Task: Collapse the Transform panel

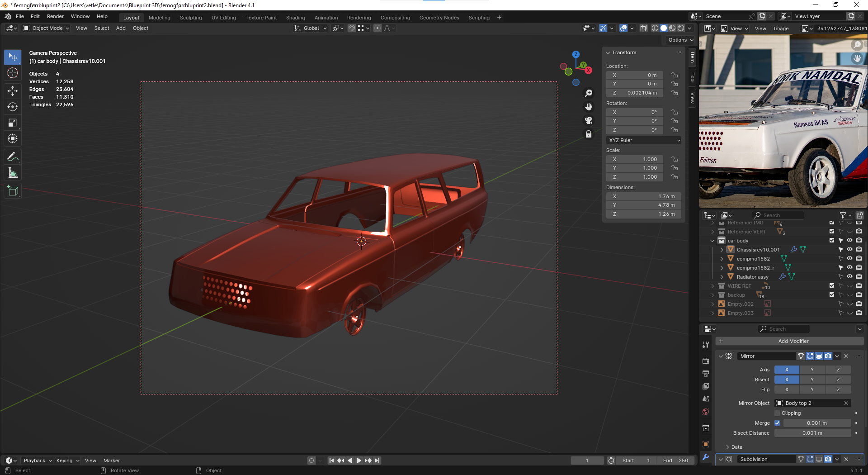Action: pyautogui.click(x=608, y=53)
